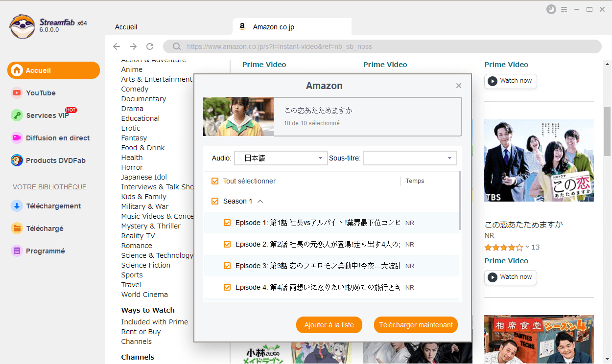Viewport: 612px width, 364px height.
Task: Click the StreamFab sloth logo
Action: point(22,26)
